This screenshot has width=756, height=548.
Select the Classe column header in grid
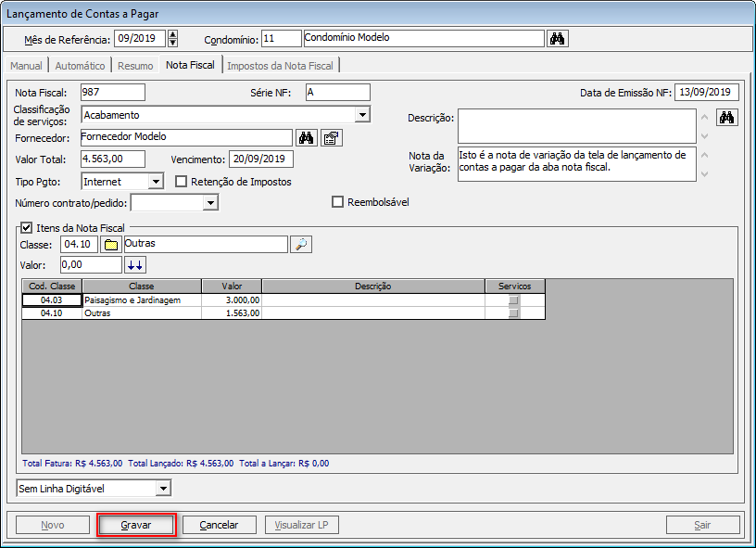[x=142, y=287]
